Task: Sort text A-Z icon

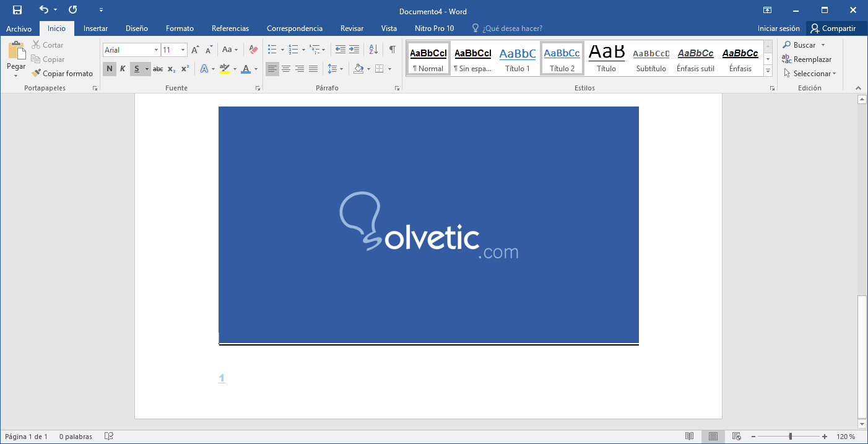Action: pos(373,50)
